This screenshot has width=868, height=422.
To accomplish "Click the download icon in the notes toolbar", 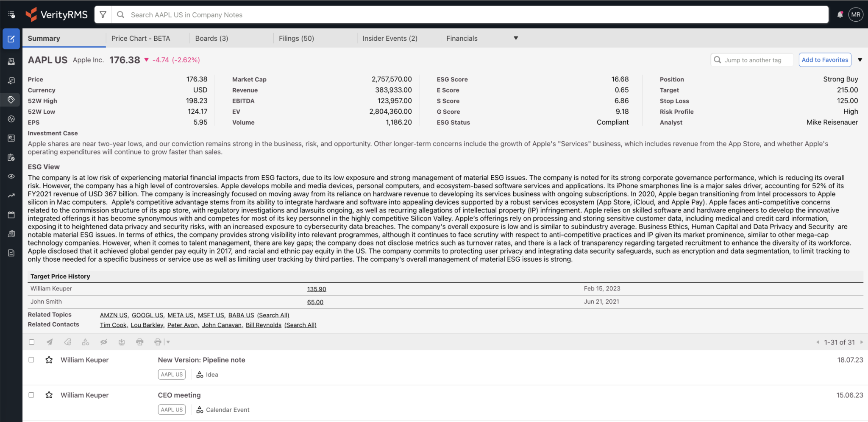I will 122,342.
